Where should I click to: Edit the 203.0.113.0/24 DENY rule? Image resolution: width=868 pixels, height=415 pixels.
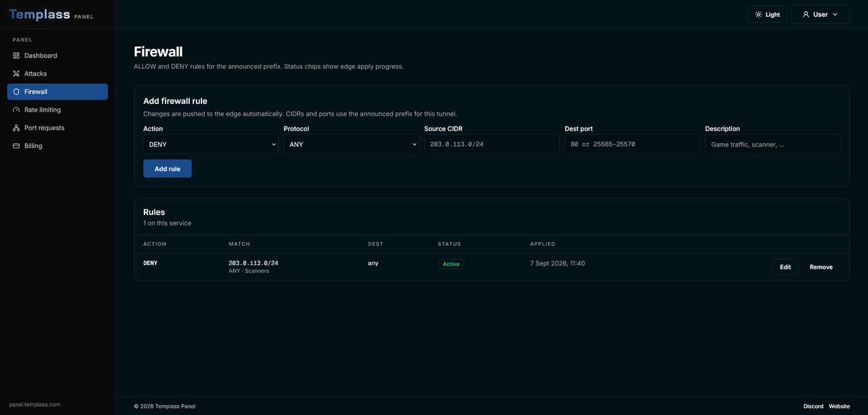(786, 267)
